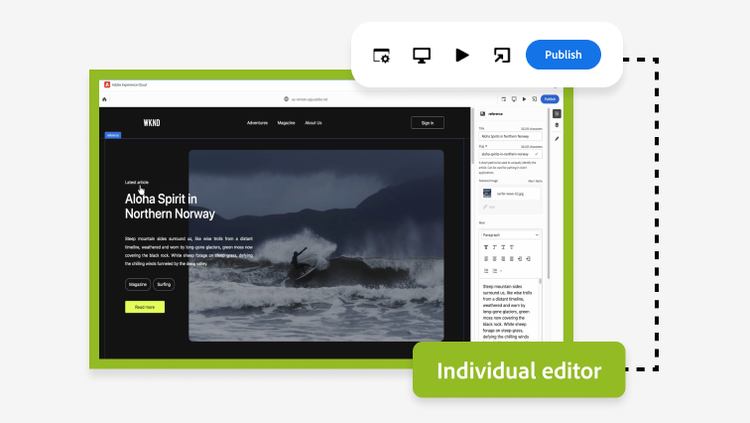Open the properties panel icon in right rail
This screenshot has height=423, width=750.
tap(557, 114)
